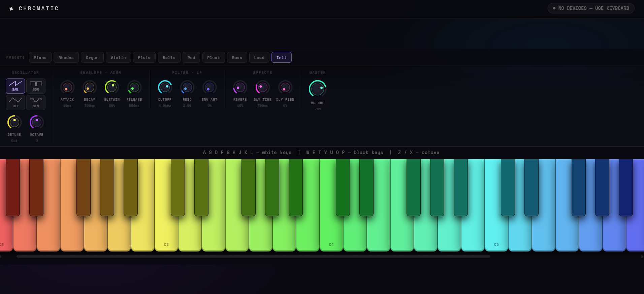Click the Reso resonance knob

187,88
